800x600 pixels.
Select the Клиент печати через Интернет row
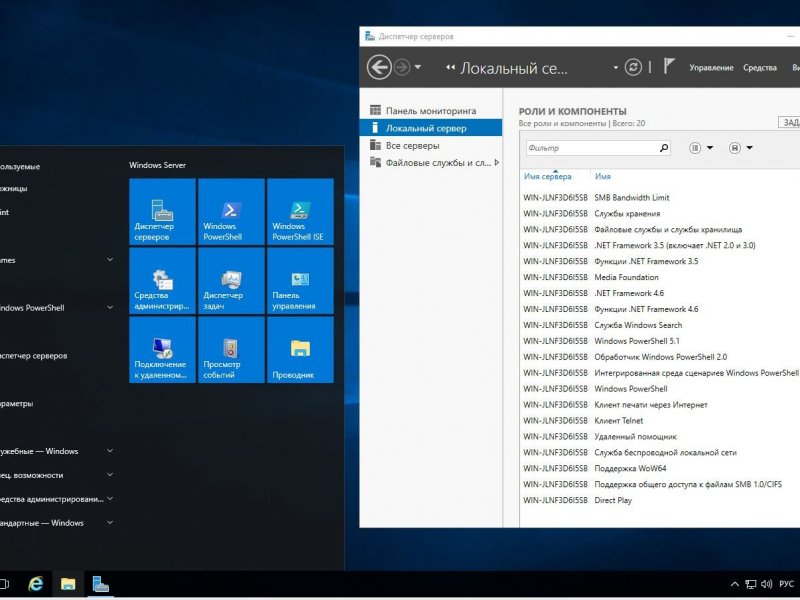click(x=661, y=405)
